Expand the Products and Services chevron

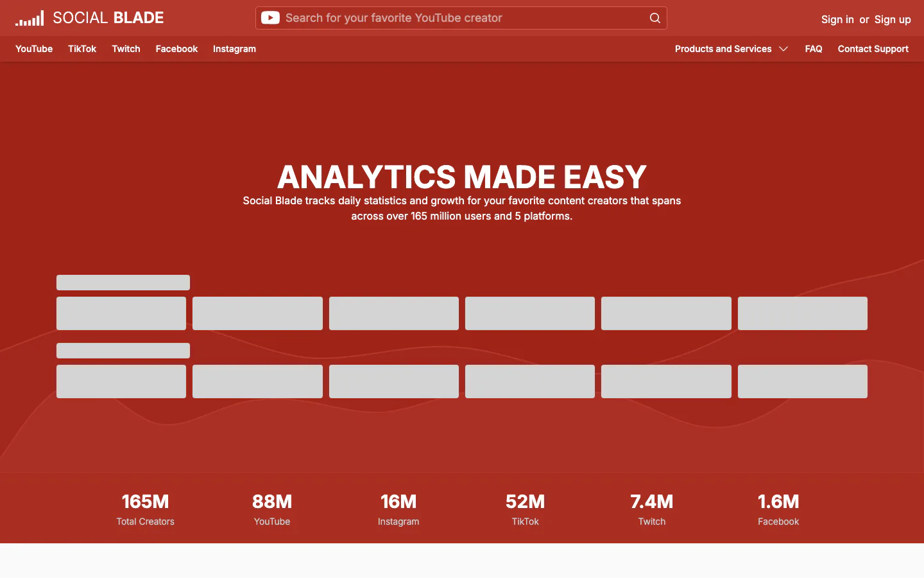[x=783, y=49]
